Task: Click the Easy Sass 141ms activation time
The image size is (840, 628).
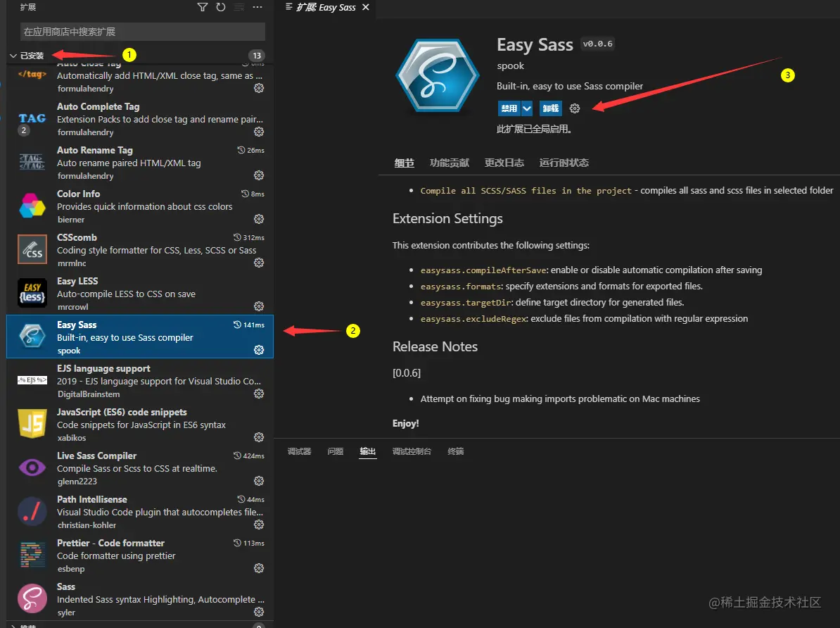Action: (x=249, y=325)
